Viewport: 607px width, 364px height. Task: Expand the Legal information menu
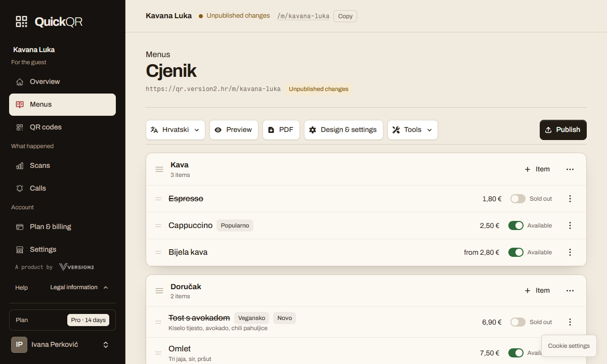pyautogui.click(x=79, y=287)
